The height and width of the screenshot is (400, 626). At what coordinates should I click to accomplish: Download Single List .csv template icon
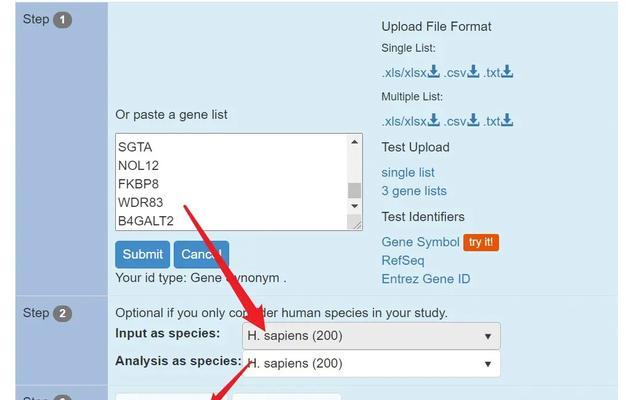[473, 71]
